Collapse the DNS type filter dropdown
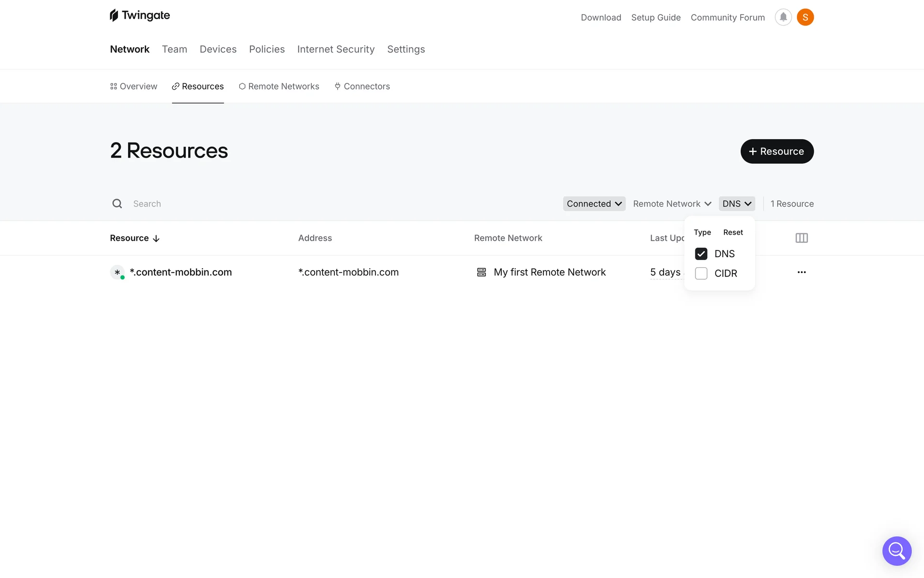This screenshot has width=924, height=578. [736, 204]
